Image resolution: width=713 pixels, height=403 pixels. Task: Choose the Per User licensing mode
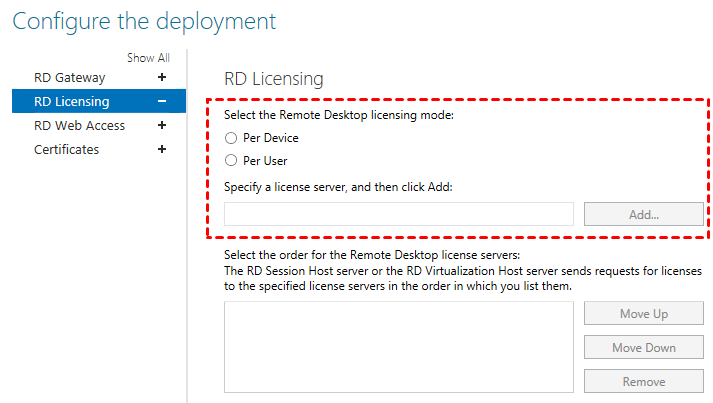[231, 160]
